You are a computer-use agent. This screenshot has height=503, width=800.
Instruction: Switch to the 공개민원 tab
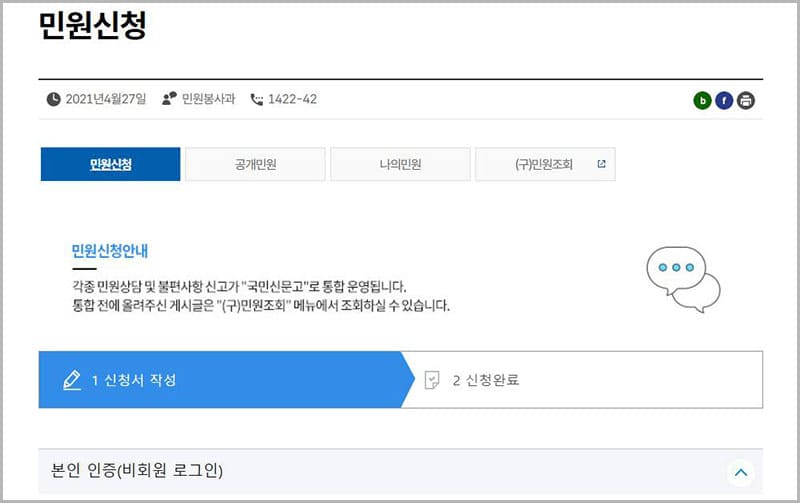(x=255, y=165)
